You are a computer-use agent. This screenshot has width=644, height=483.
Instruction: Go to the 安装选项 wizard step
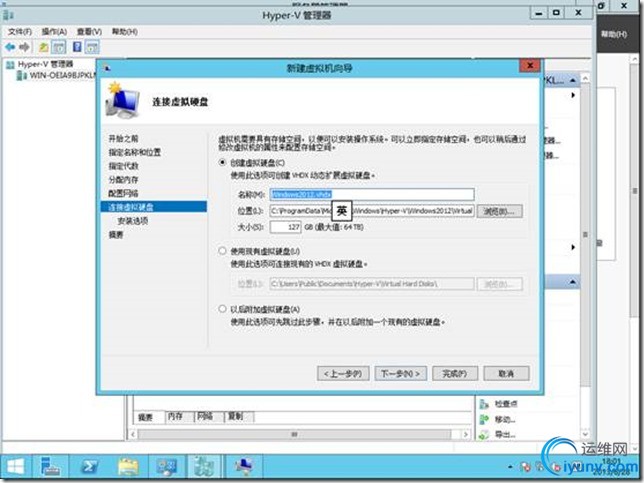click(x=133, y=221)
